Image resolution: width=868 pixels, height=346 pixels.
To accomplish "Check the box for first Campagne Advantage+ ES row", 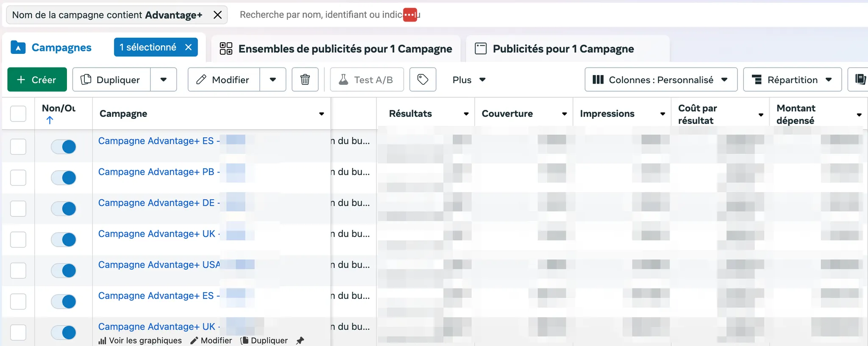I will [x=18, y=147].
